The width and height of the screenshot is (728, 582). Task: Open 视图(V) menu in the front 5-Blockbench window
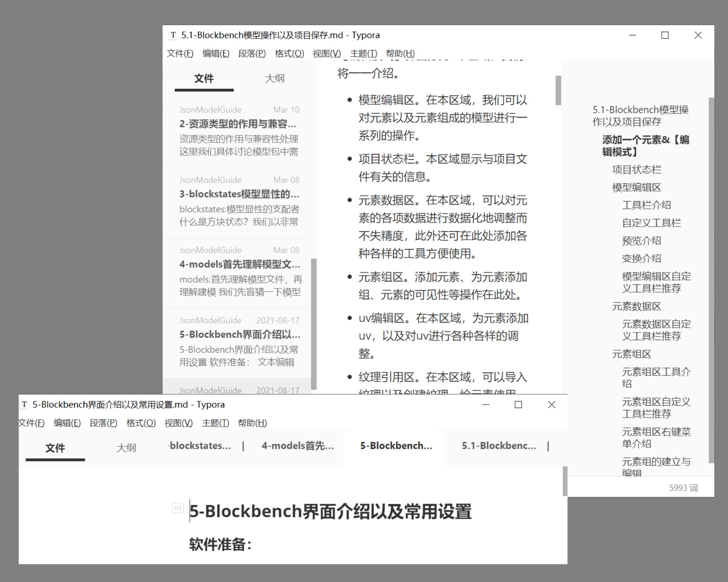[178, 423]
